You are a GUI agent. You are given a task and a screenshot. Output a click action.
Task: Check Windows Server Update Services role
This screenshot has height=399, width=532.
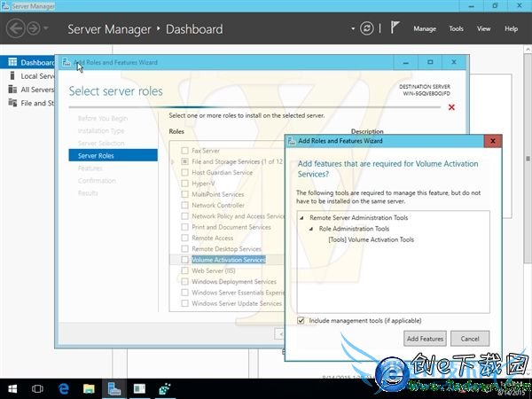[x=184, y=303]
